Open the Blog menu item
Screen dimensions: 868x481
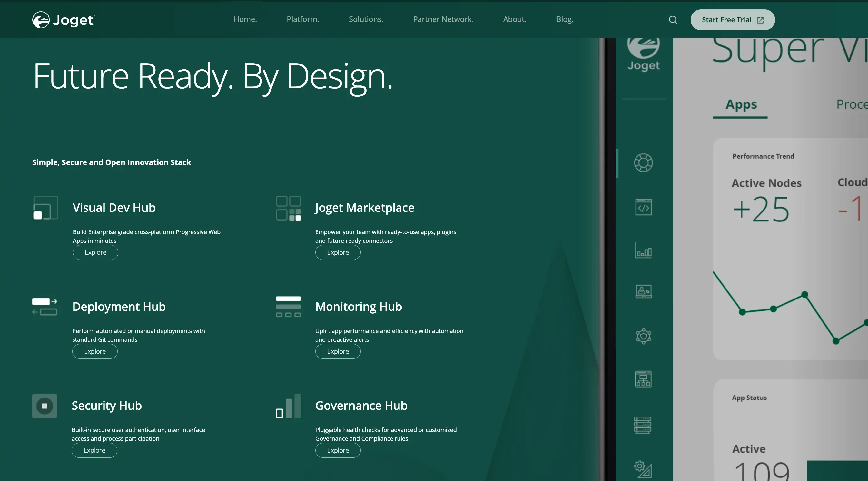pos(565,19)
